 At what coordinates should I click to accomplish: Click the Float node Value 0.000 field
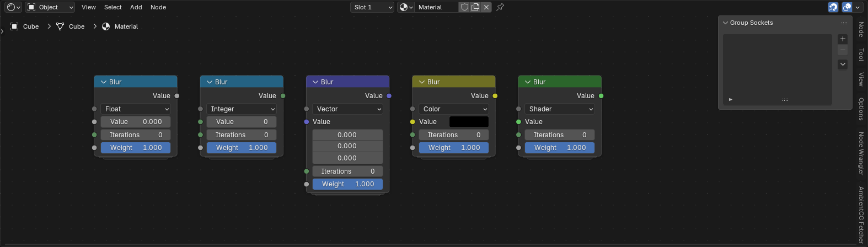[x=136, y=122]
